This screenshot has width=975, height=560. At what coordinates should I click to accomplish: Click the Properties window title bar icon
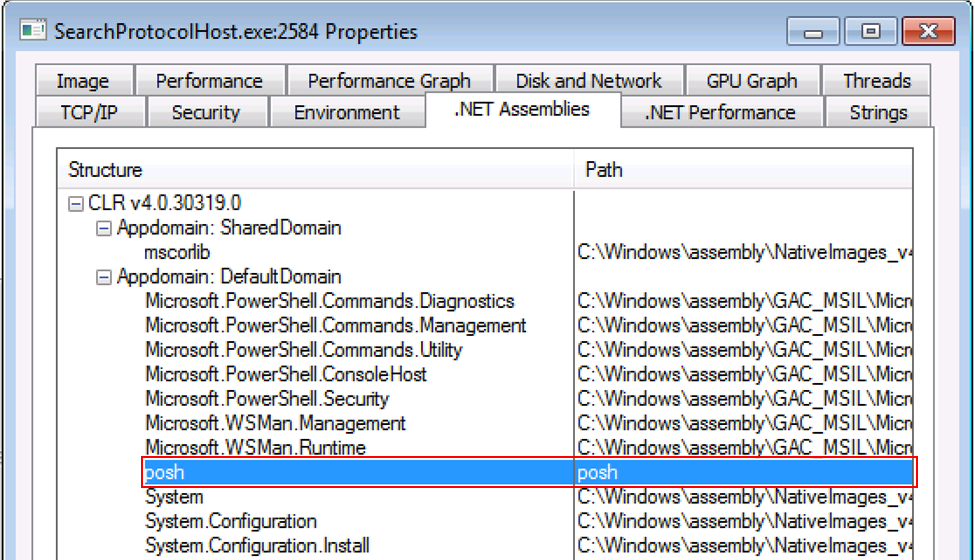(33, 30)
